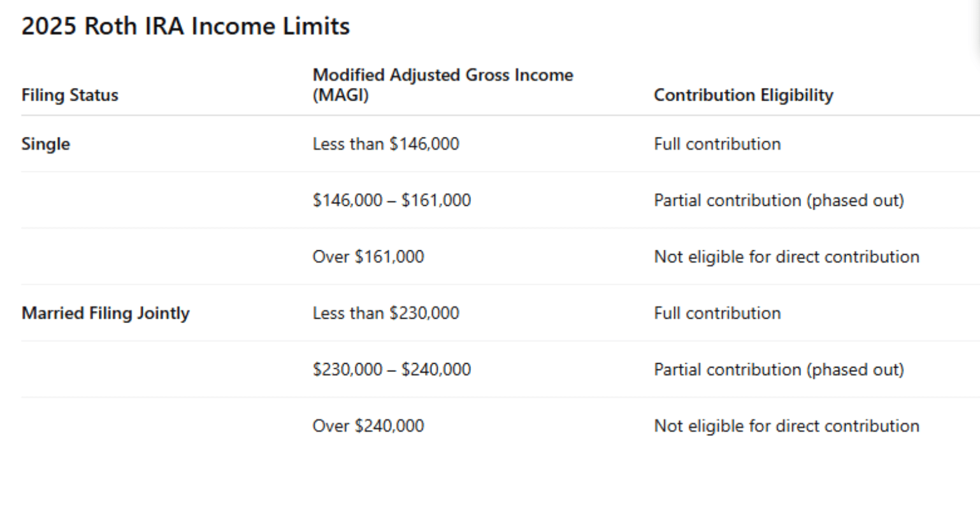The image size is (980, 516).
Task: Click the 2025 Roth IRA Income Limits heading
Action: click(185, 27)
